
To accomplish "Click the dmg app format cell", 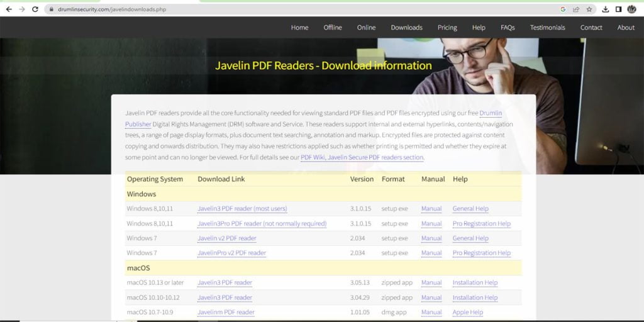I will click(x=394, y=312).
